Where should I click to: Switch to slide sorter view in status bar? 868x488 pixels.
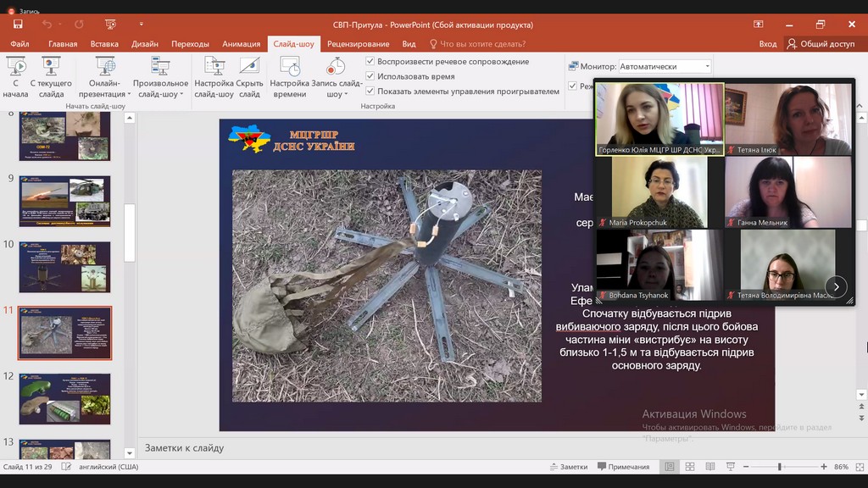(689, 467)
